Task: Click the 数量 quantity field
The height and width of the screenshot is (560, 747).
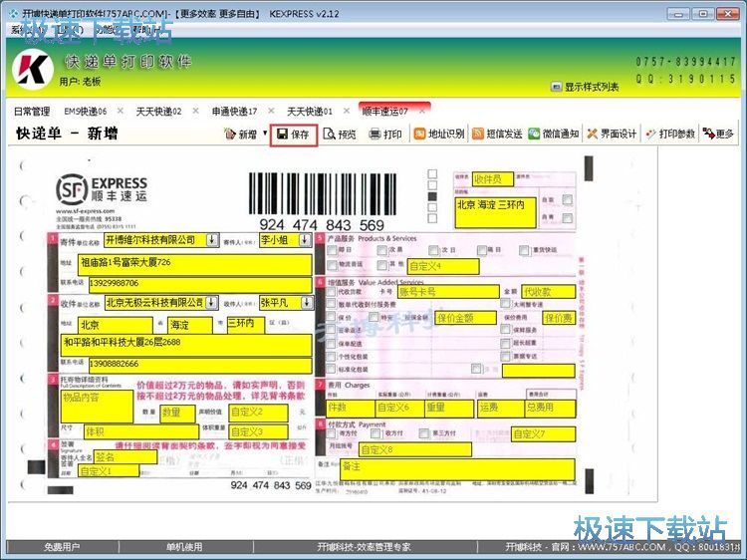Action: (x=177, y=414)
